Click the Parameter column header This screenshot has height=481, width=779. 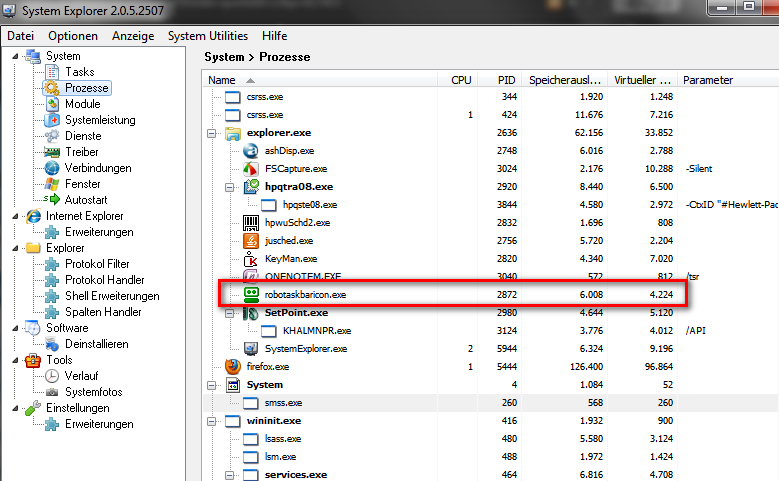pos(728,80)
